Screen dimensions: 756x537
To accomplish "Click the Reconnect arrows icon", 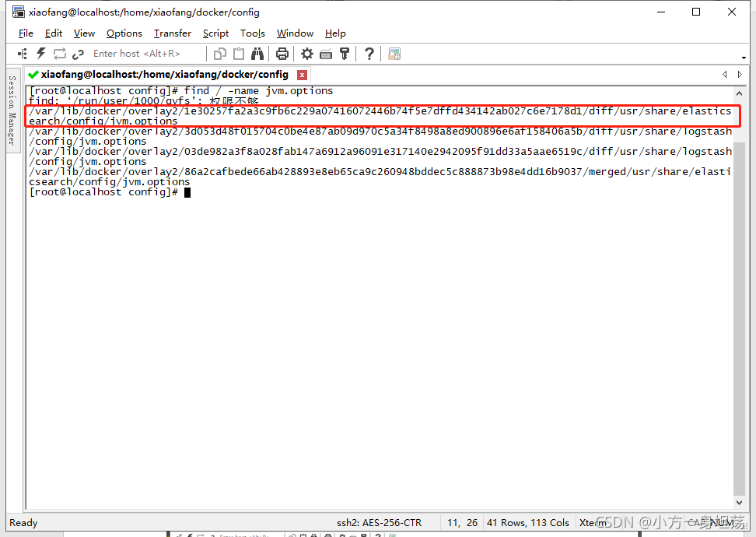I will click(59, 54).
